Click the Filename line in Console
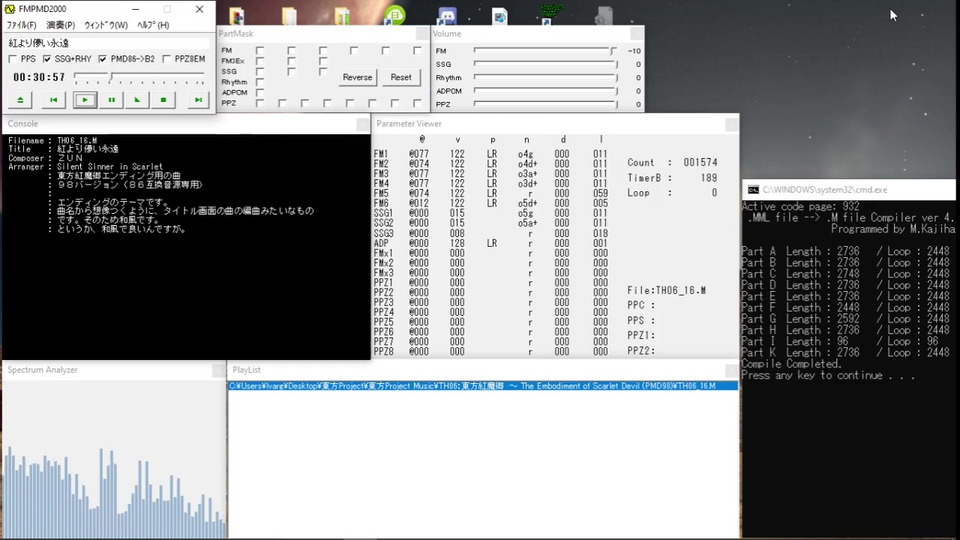This screenshot has height=540, width=960. pyautogui.click(x=53, y=140)
